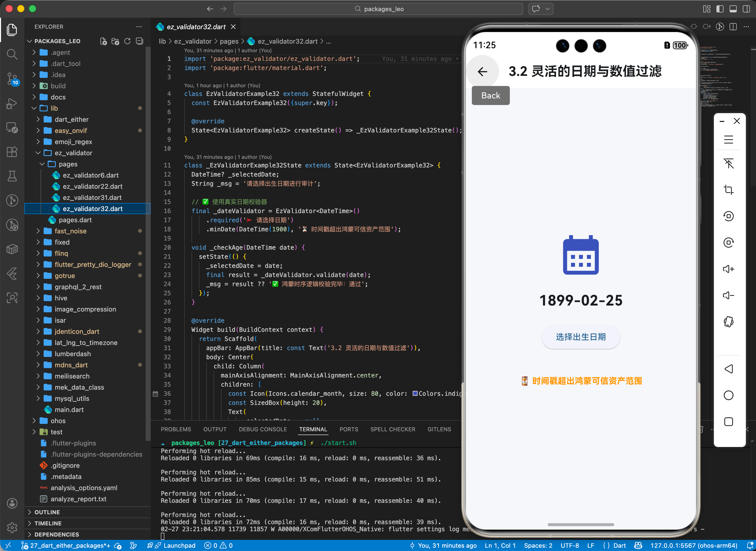Open the Search view in activity bar
Screen dimensions: 756x551
(x=12, y=54)
